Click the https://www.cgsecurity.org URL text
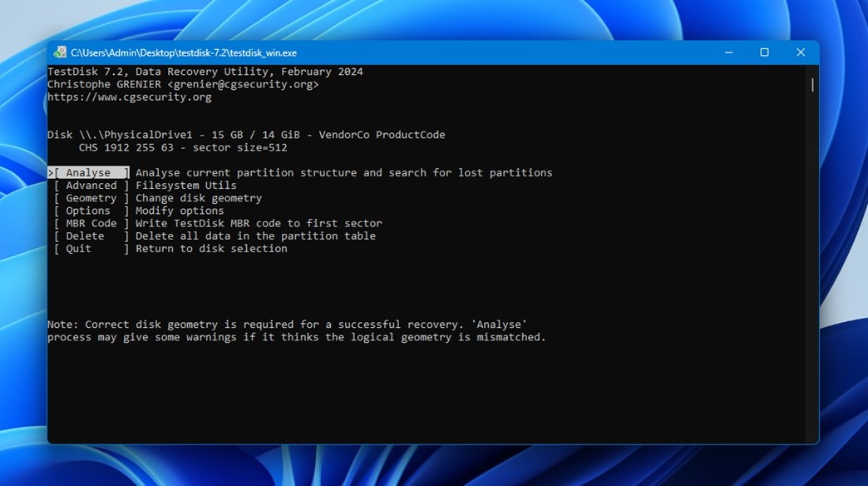868x486 pixels. coord(130,97)
